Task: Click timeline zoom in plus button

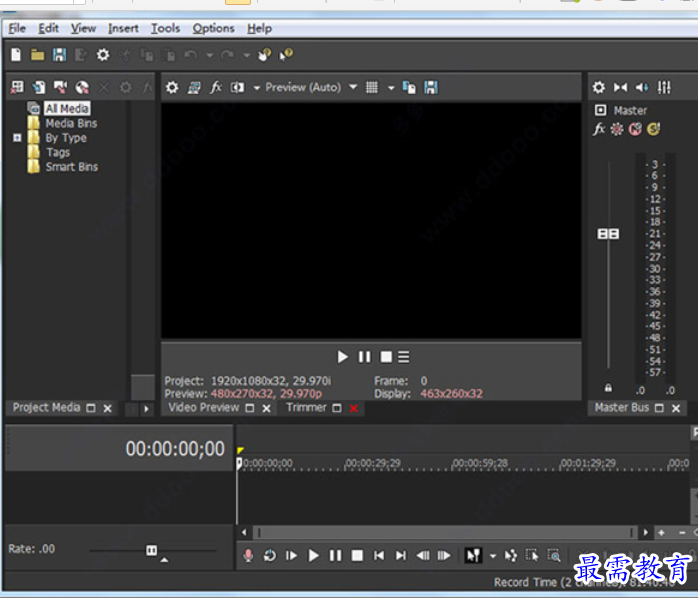Action: 661,532
